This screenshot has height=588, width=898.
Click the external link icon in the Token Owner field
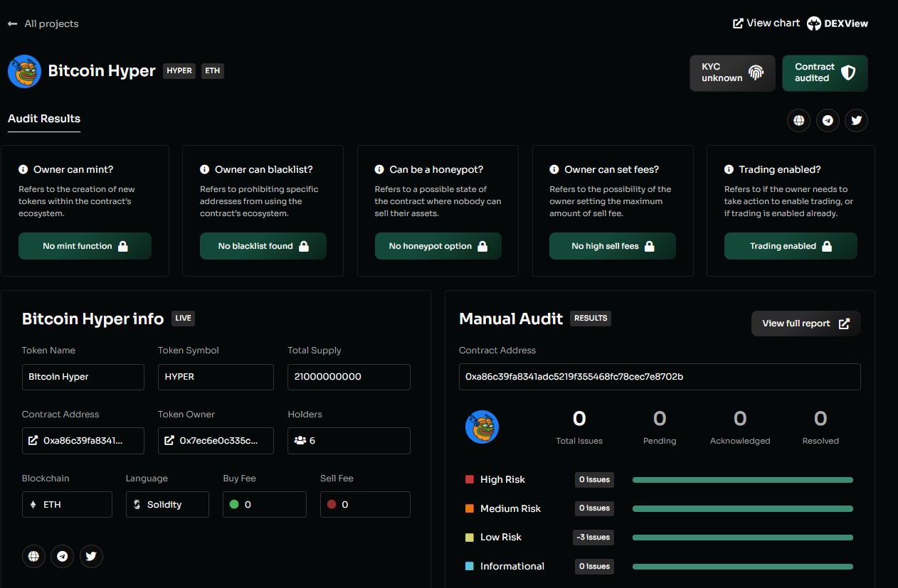pyautogui.click(x=169, y=441)
